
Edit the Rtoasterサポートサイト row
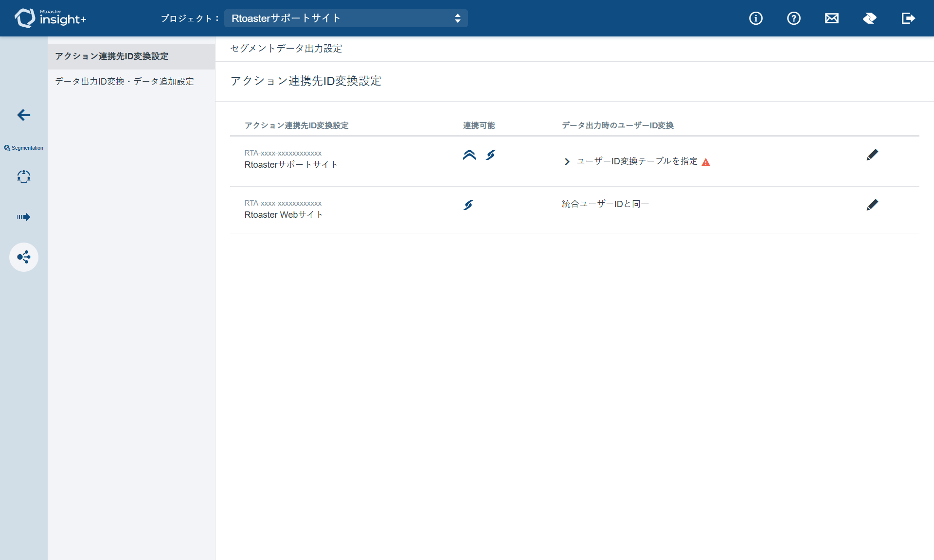(872, 155)
